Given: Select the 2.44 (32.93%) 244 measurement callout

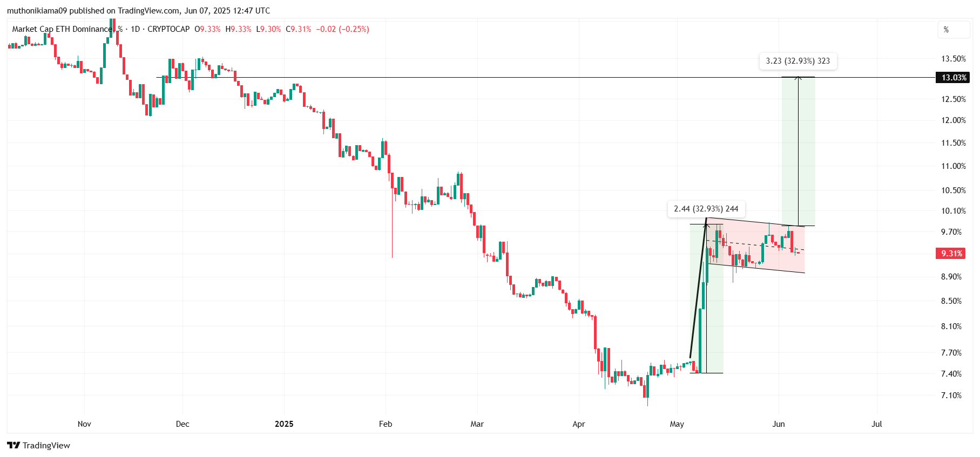Looking at the screenshot, I should coord(706,209).
